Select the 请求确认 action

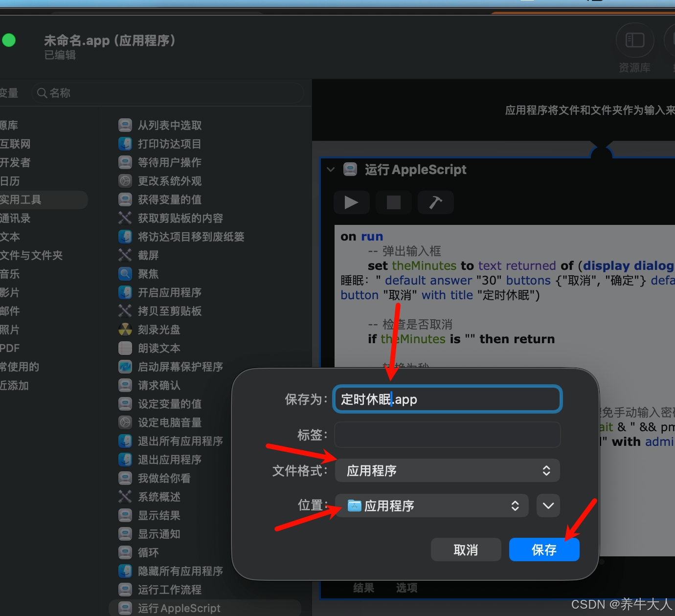click(149, 386)
